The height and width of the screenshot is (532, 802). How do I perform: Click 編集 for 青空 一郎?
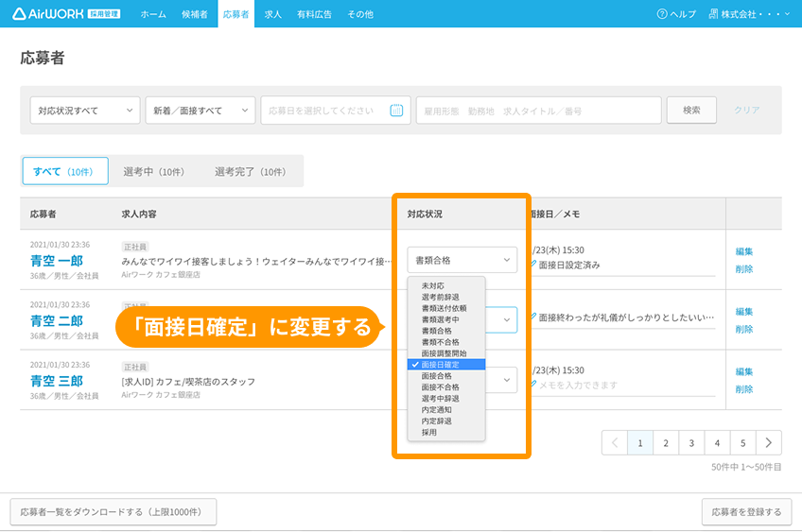(744, 251)
